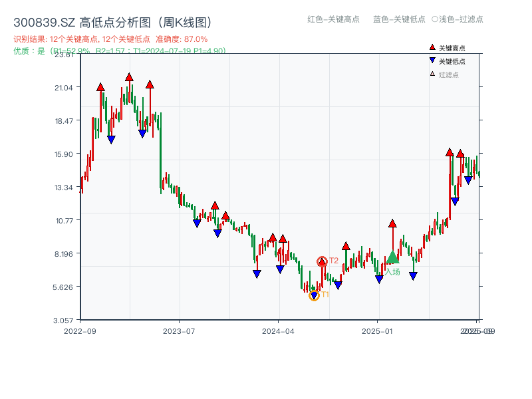Viewport: 532px width, 399px height.
Task: Click the red-circled T2 high point marker
Action: pyautogui.click(x=321, y=261)
